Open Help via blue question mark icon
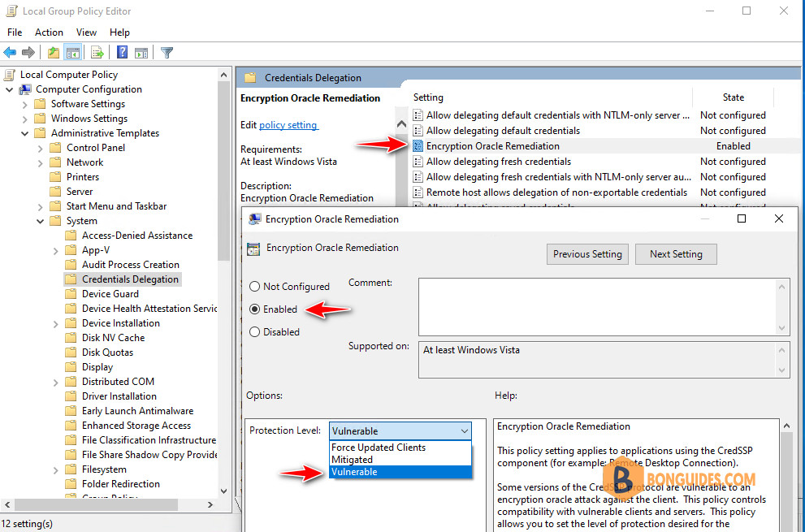The width and height of the screenshot is (805, 532). pyautogui.click(x=122, y=52)
